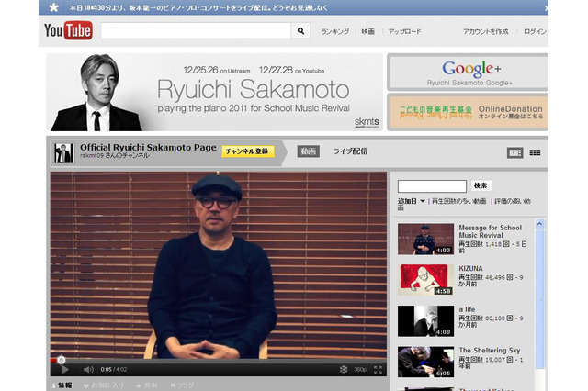Click the search magnifier button
Viewport: 588px width, 391px height.
pyautogui.click(x=301, y=31)
